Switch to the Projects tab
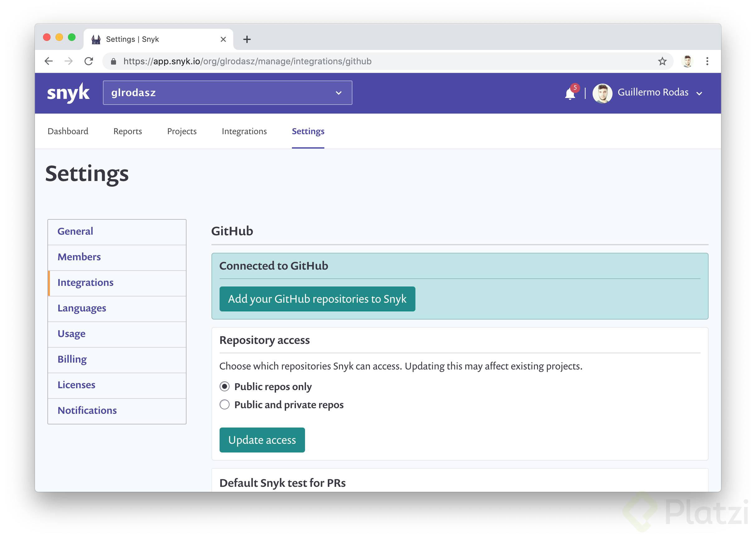The height and width of the screenshot is (538, 756). tap(182, 131)
